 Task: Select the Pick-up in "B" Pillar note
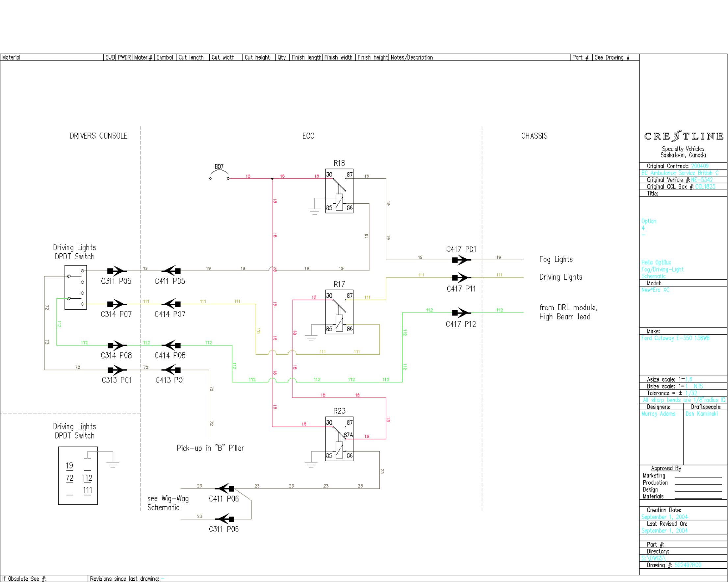pos(210,448)
